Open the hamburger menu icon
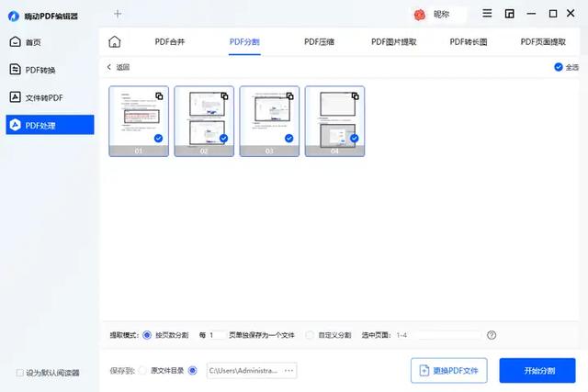Image resolution: width=588 pixels, height=392 pixels. pos(487,14)
